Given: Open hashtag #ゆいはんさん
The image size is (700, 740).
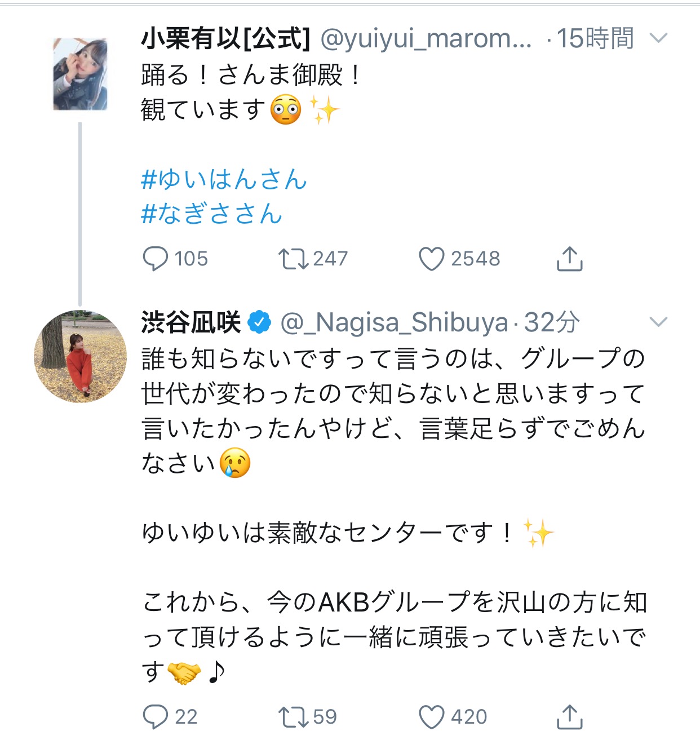Looking at the screenshot, I should pos(224,180).
